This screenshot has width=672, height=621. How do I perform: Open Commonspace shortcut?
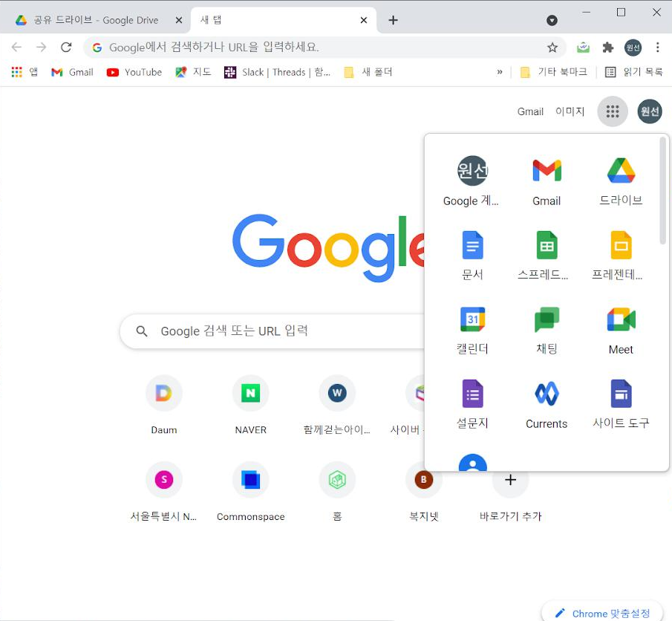click(251, 492)
